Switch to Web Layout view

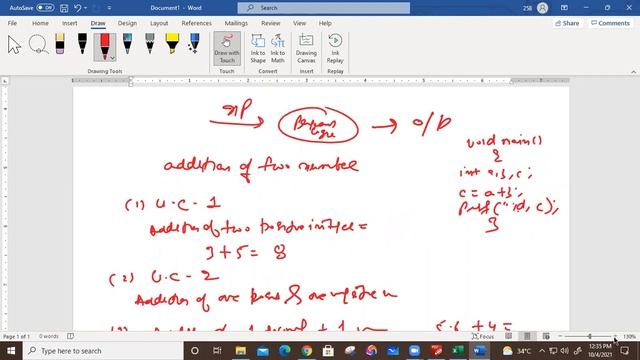[x=546, y=336]
